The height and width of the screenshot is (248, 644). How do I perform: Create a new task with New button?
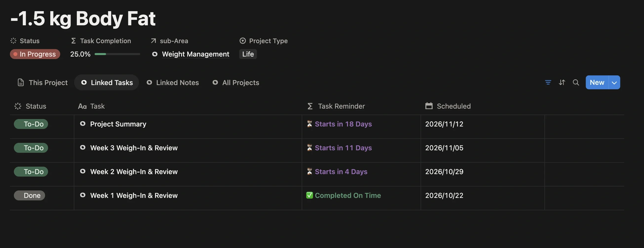597,82
